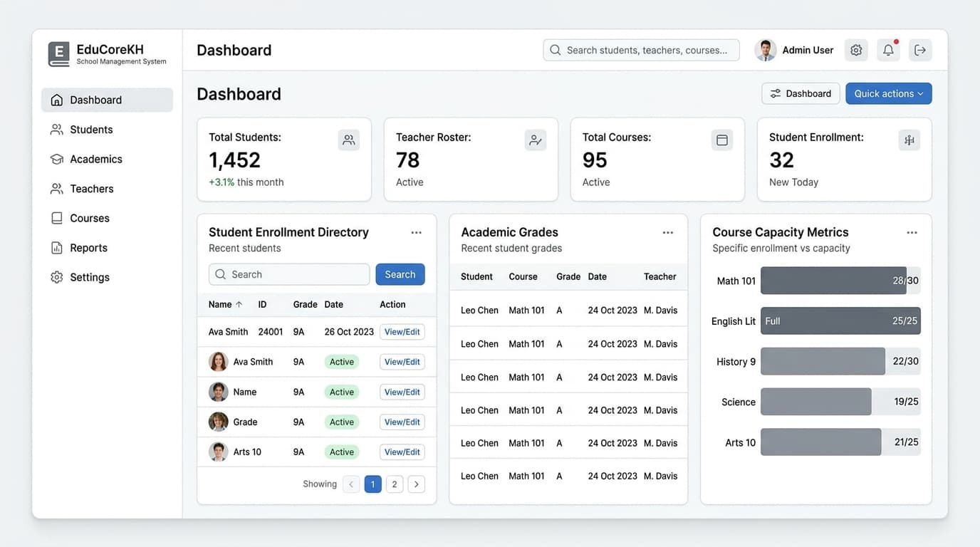Click the 1,452 total students value

(234, 160)
